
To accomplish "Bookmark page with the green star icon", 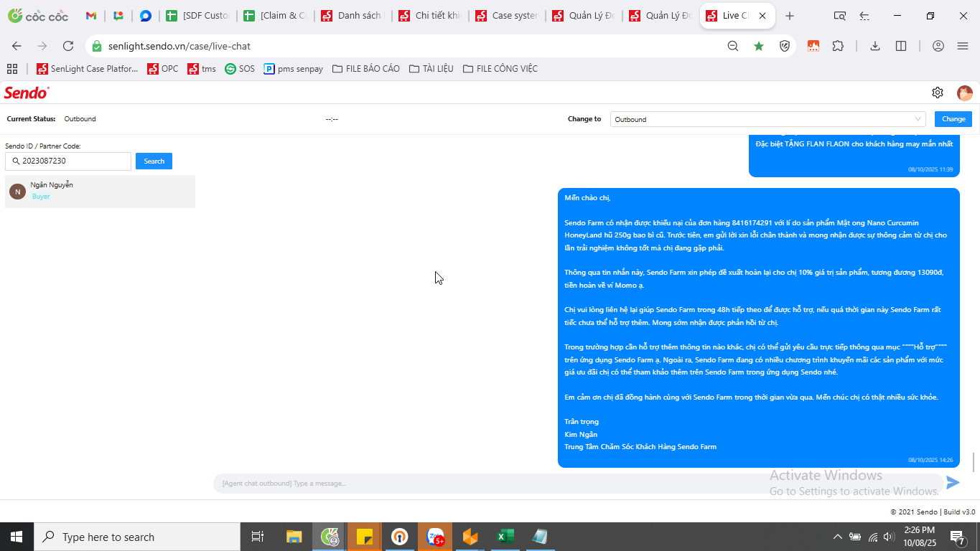I will (759, 46).
